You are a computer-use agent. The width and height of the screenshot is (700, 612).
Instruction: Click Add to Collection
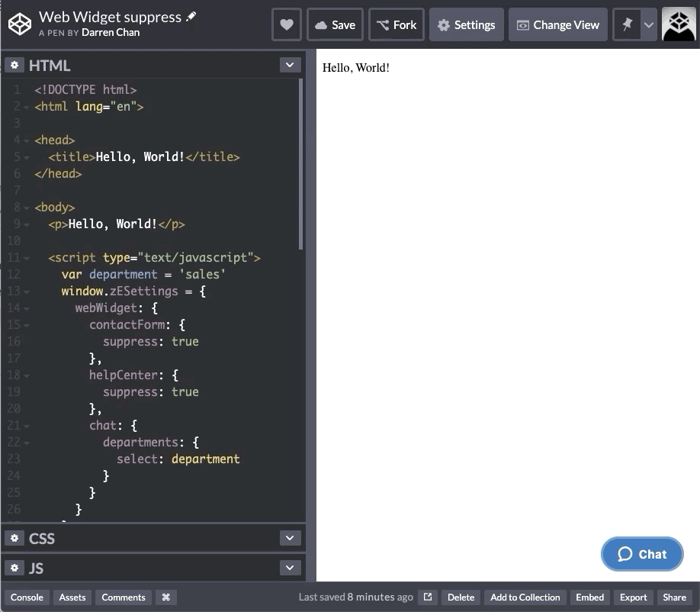click(x=525, y=598)
